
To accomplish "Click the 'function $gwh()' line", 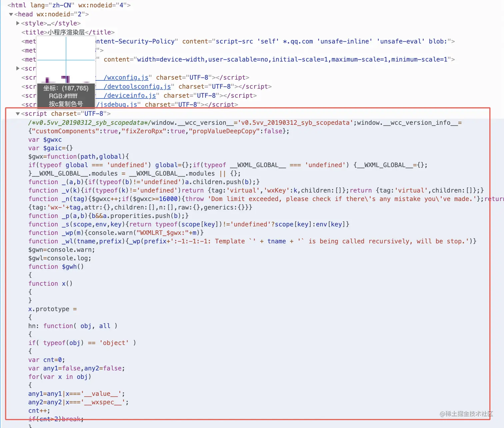I will [x=56, y=267].
